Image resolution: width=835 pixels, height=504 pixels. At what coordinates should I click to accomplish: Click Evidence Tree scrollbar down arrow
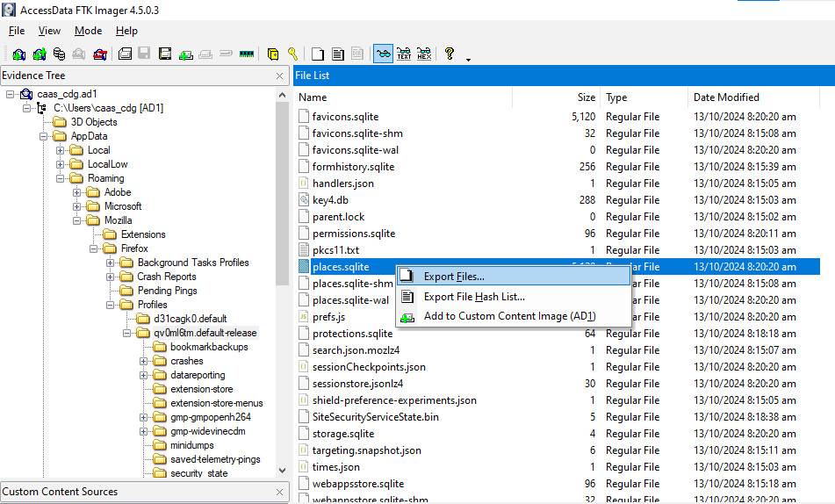pos(282,471)
